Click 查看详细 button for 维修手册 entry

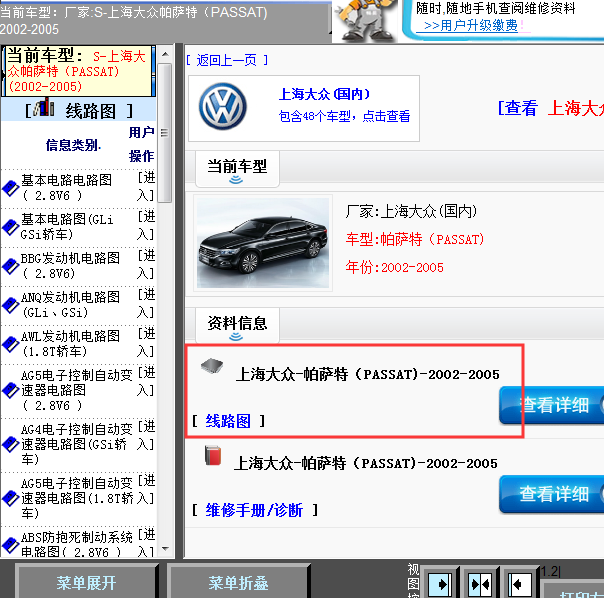(552, 494)
